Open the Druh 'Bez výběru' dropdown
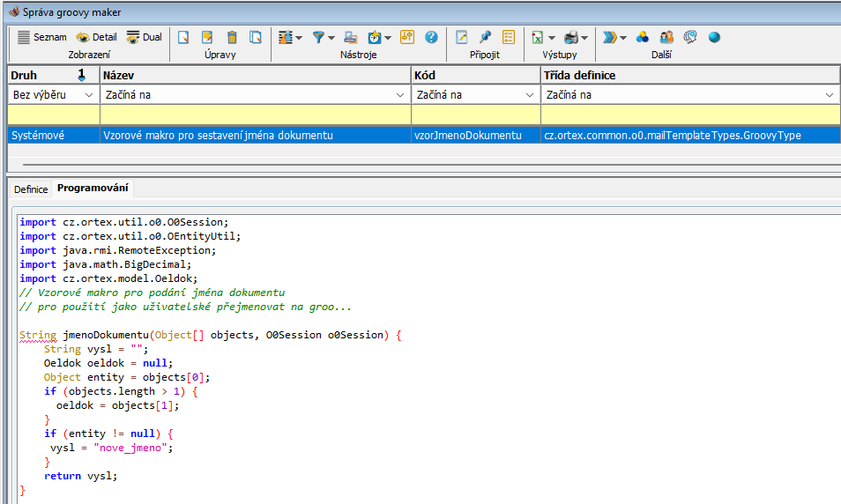The height and width of the screenshot is (504, 841). [53, 94]
